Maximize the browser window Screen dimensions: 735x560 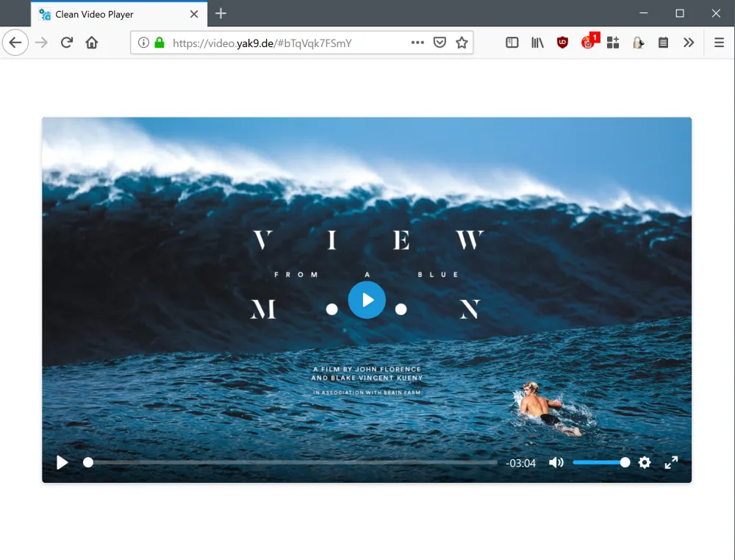coord(680,13)
